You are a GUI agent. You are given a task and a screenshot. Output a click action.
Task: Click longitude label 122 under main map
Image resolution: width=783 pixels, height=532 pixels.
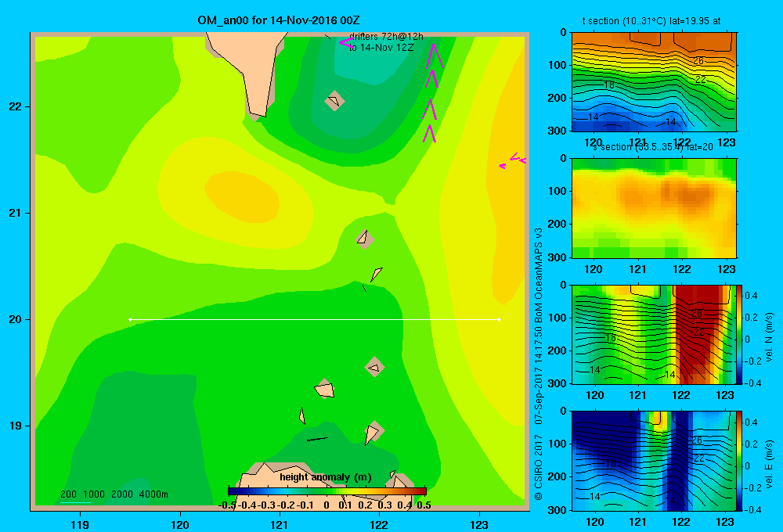point(380,524)
